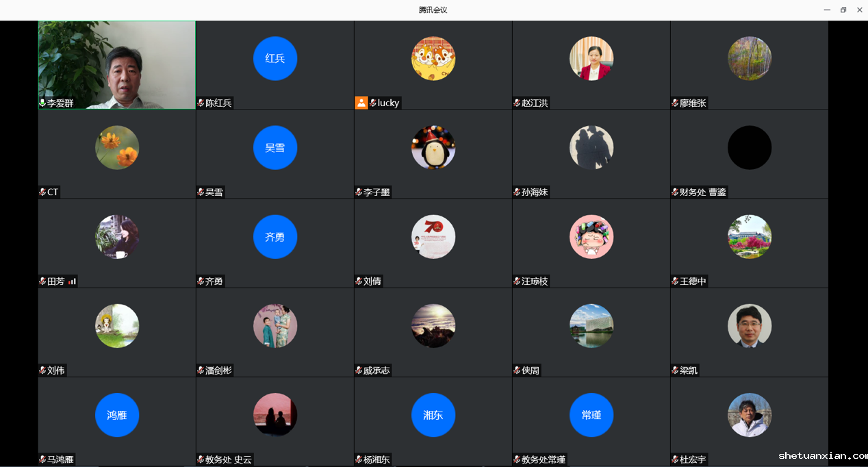Click the name label 王德中
The image size is (868, 467).
point(693,281)
